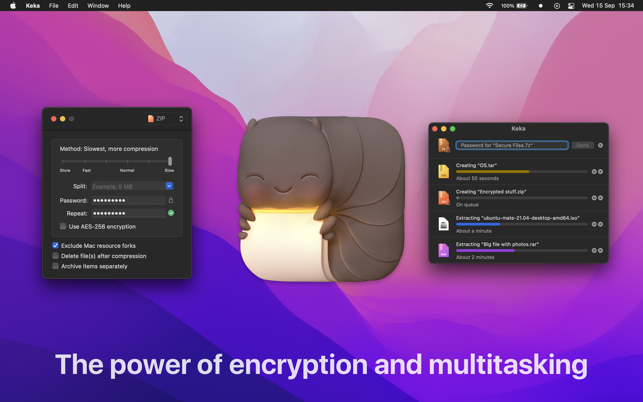Cancel the "Secure Files.7z" password prompt with the round x icon

600,145
